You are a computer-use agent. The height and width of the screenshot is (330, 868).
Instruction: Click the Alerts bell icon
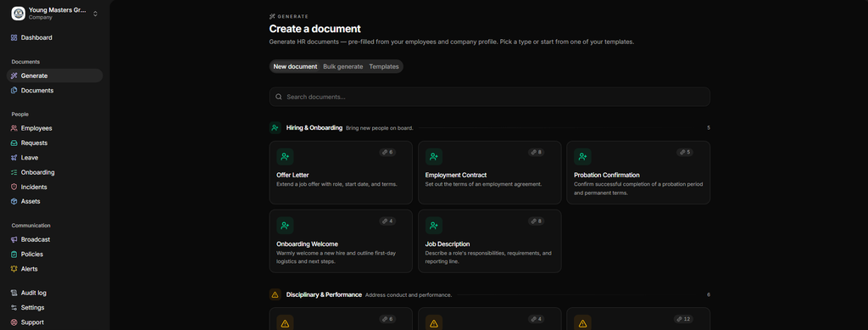[14, 269]
